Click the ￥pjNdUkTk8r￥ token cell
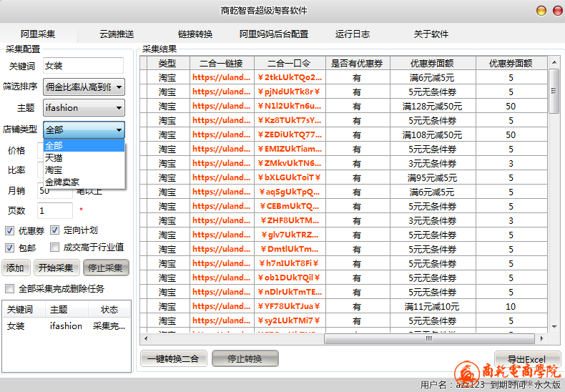Image resolution: width=565 pixels, height=392 pixels. (x=290, y=92)
